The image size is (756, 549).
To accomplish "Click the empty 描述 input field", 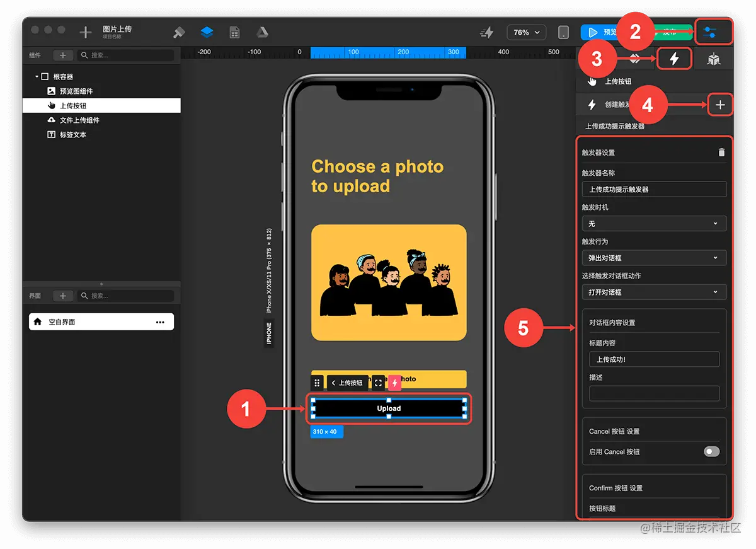I will click(x=654, y=393).
